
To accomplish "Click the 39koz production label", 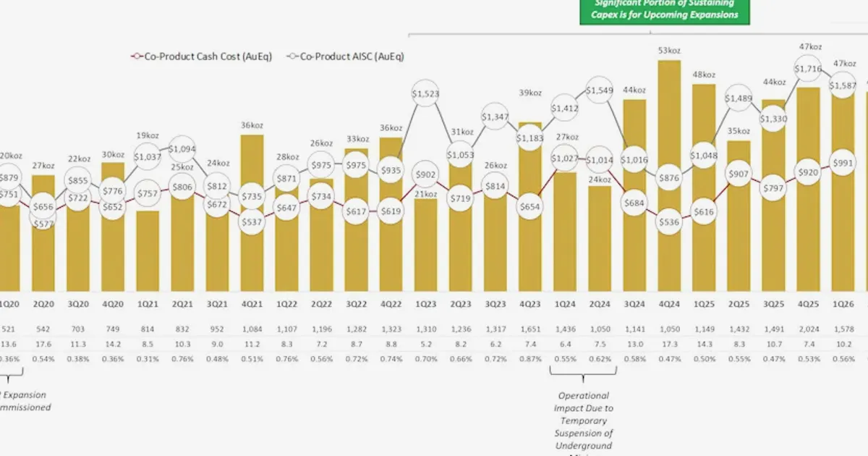I will click(x=530, y=93).
